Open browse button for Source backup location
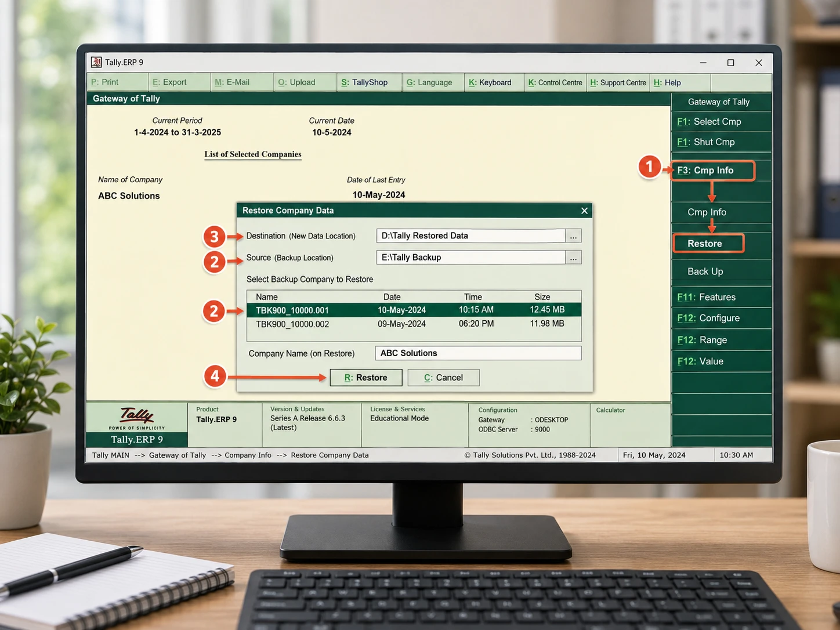Screen dimensions: 840x630 [573, 258]
